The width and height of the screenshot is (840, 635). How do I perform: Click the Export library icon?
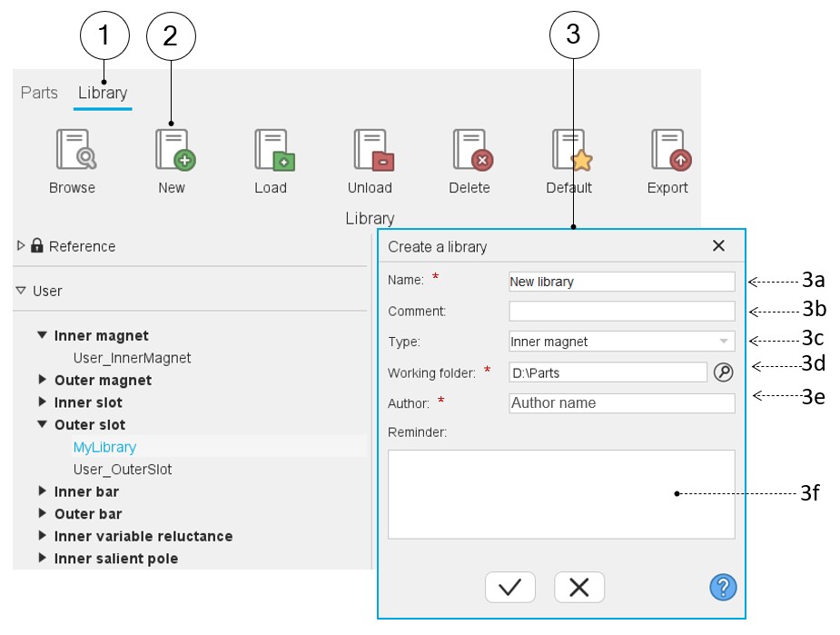(668, 150)
